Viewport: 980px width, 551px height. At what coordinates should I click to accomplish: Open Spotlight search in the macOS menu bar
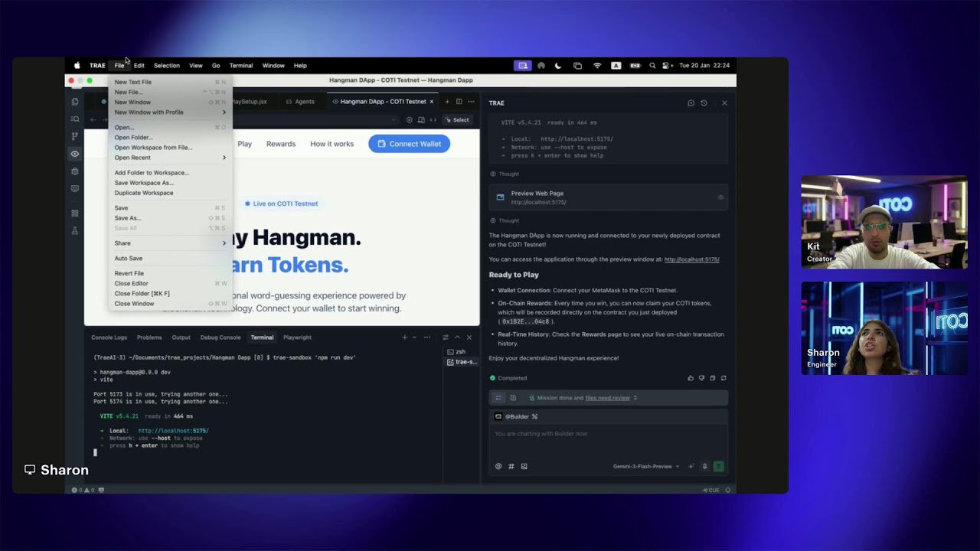[x=652, y=66]
